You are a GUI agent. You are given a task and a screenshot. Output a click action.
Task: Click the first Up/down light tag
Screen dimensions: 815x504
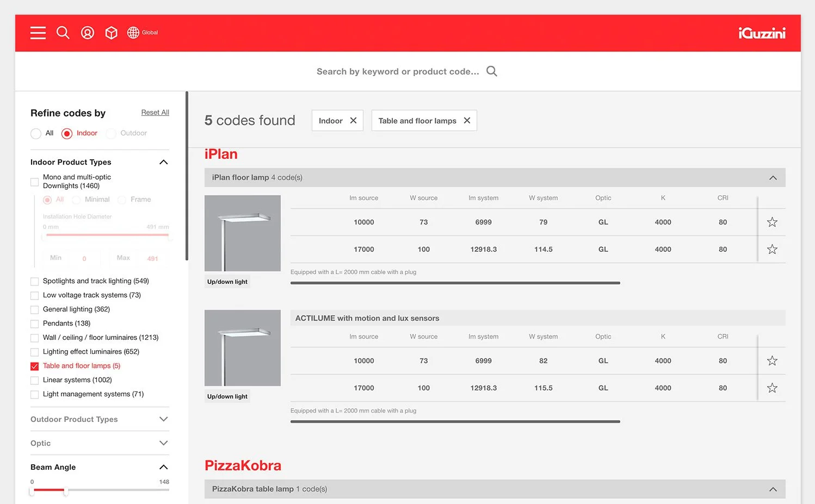[x=227, y=282]
